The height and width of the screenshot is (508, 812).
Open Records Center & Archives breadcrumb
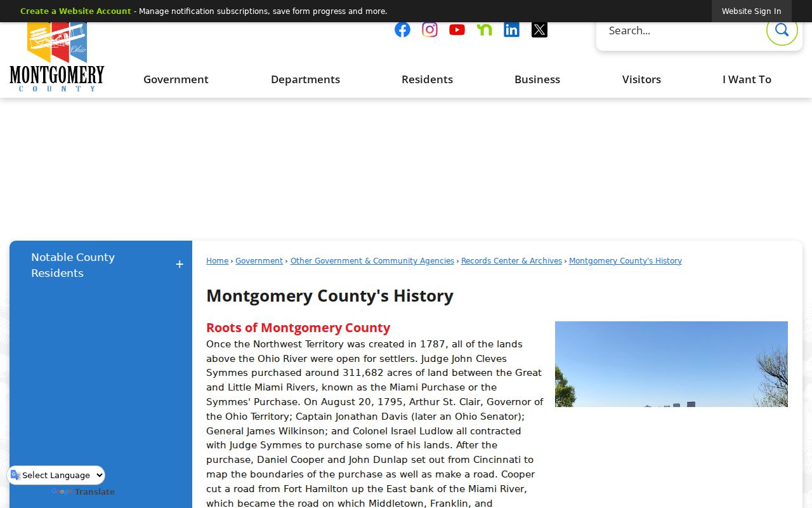511,261
